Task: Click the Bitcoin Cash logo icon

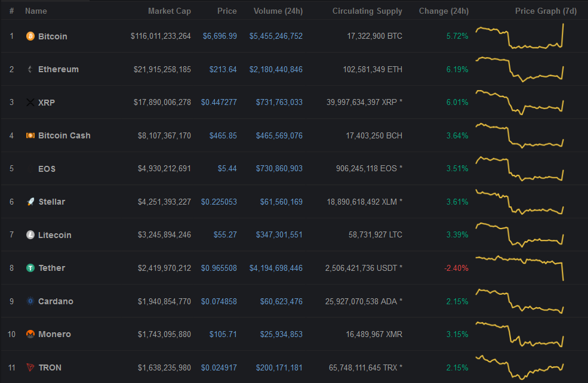Action: pyautogui.click(x=30, y=135)
